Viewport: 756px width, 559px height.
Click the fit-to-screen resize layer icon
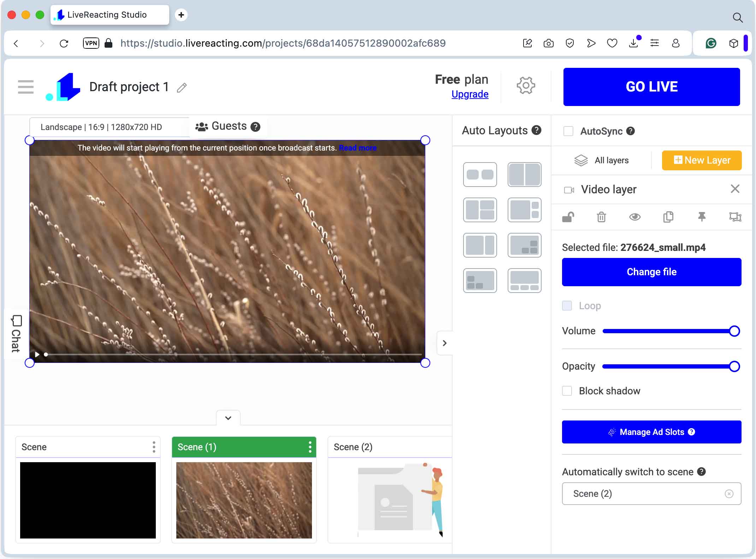(x=735, y=217)
